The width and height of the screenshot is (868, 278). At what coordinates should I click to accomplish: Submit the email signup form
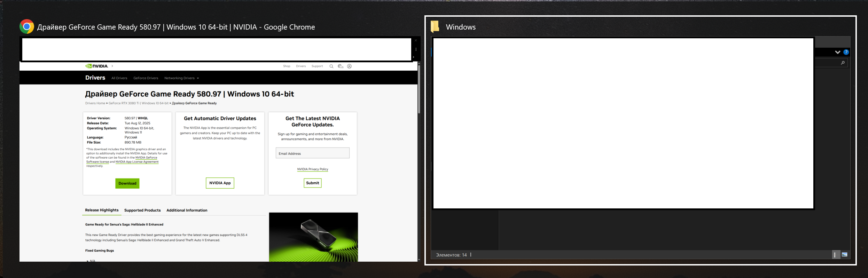tap(313, 183)
